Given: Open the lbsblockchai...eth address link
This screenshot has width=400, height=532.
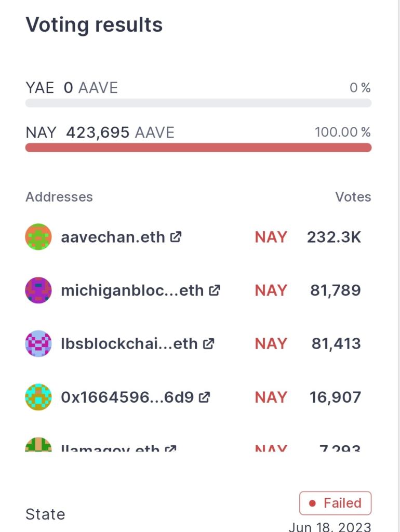Looking at the screenshot, I should pos(129,344).
